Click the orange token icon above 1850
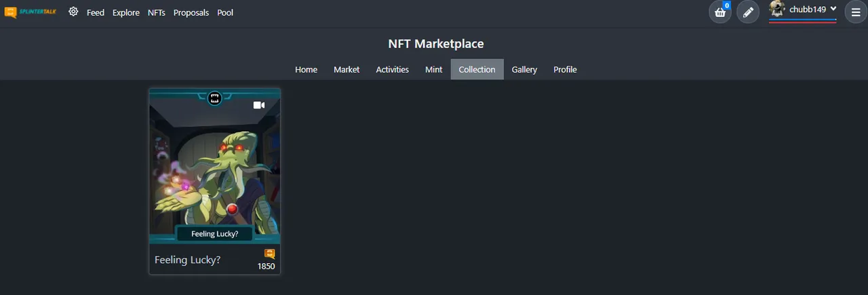 pos(270,254)
